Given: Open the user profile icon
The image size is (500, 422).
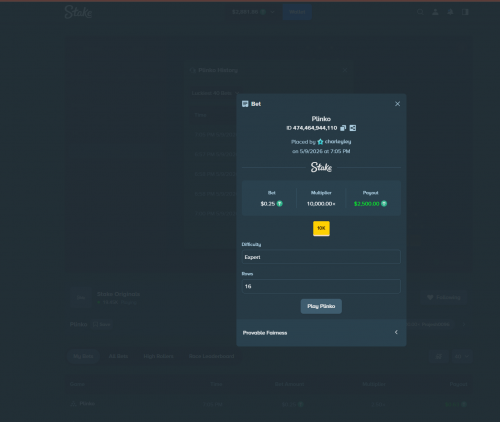Looking at the screenshot, I should (435, 12).
